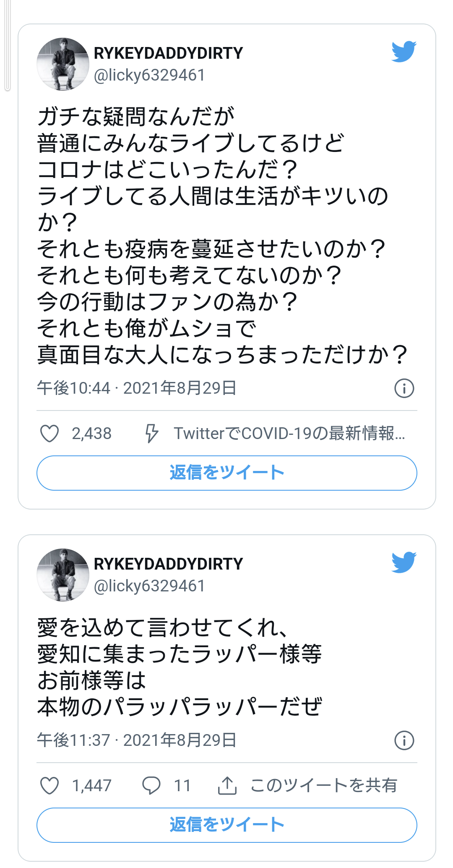Open the reply bubble icon showing 11 replies
The height and width of the screenshot is (868, 453).
coord(151,785)
